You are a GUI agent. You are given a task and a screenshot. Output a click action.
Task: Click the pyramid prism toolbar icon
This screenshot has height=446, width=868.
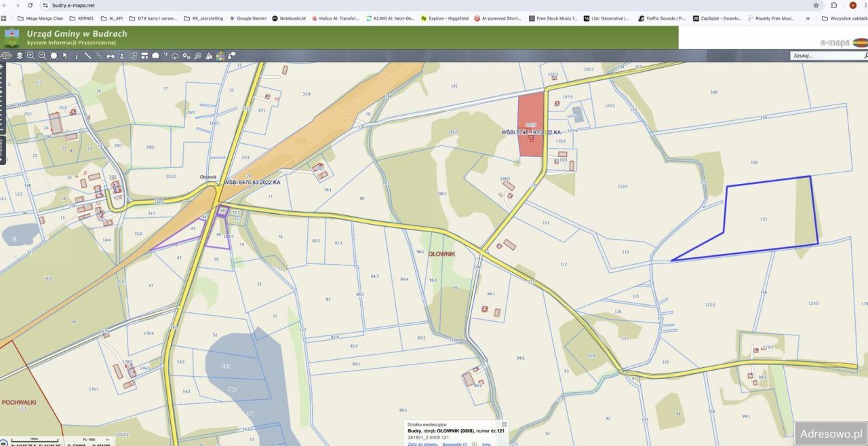tap(209, 56)
